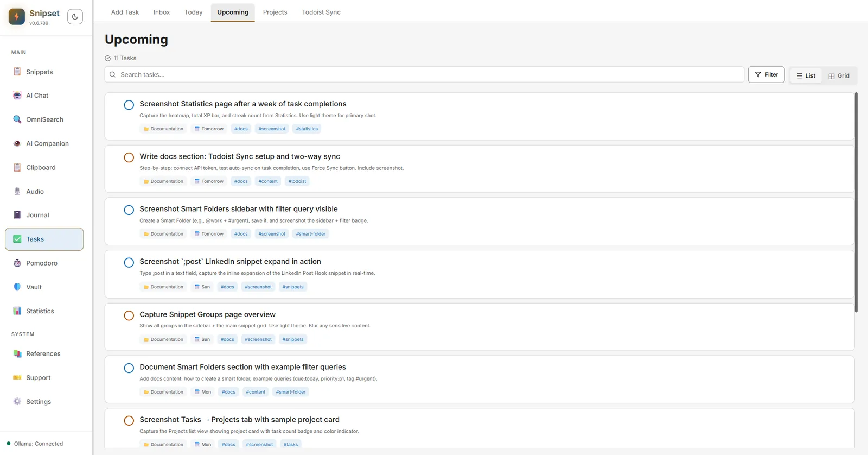
Task: Focus the Search tasks field
Action: pyautogui.click(x=424, y=74)
